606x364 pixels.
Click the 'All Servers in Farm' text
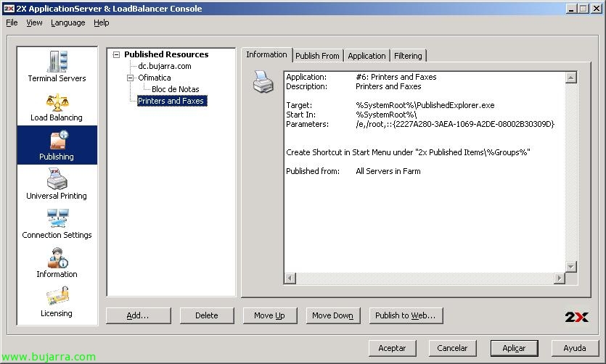click(388, 171)
